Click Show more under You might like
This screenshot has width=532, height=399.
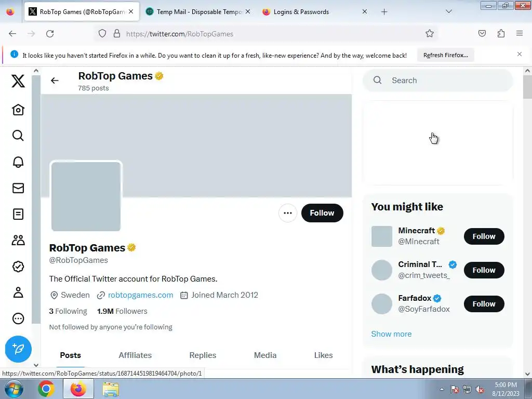(391, 334)
